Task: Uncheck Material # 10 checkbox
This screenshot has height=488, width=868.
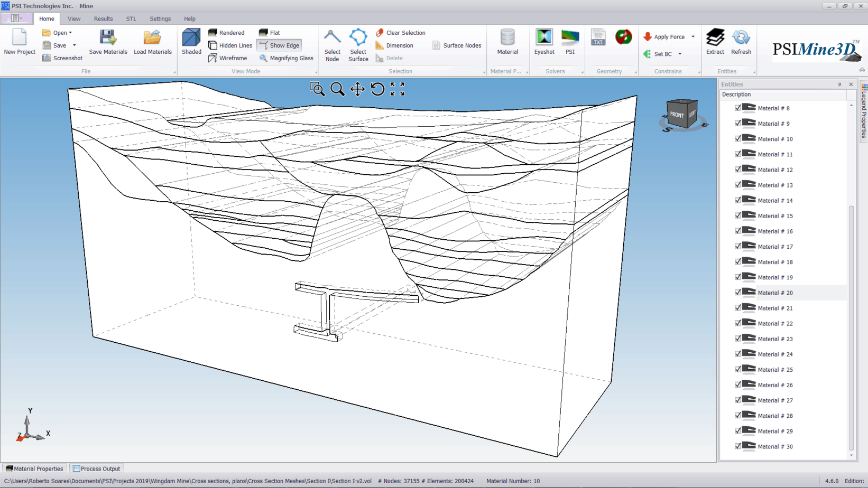Action: pyautogui.click(x=738, y=138)
